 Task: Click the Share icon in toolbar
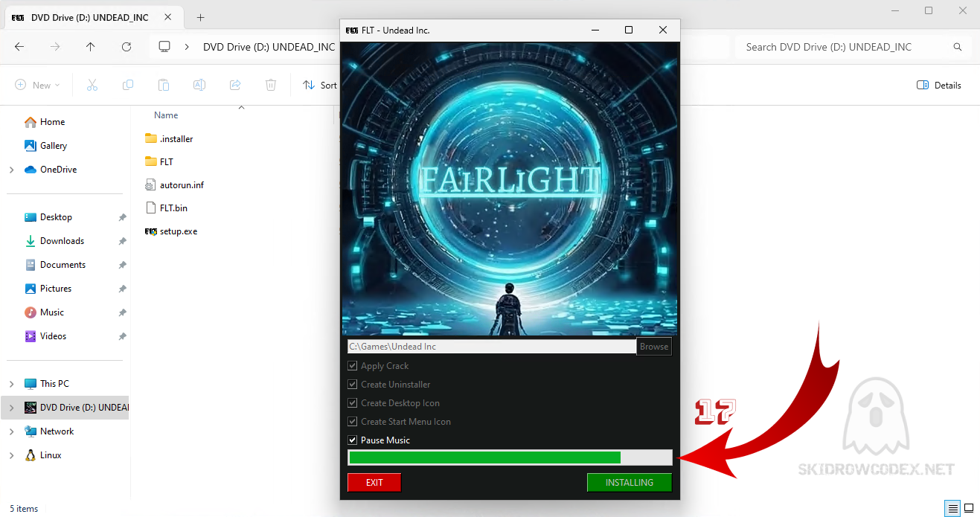click(x=235, y=86)
